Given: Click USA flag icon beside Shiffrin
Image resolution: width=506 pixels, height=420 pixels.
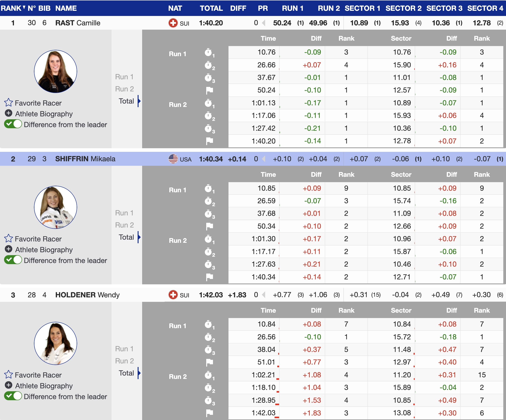Looking at the screenshot, I should 173,159.
